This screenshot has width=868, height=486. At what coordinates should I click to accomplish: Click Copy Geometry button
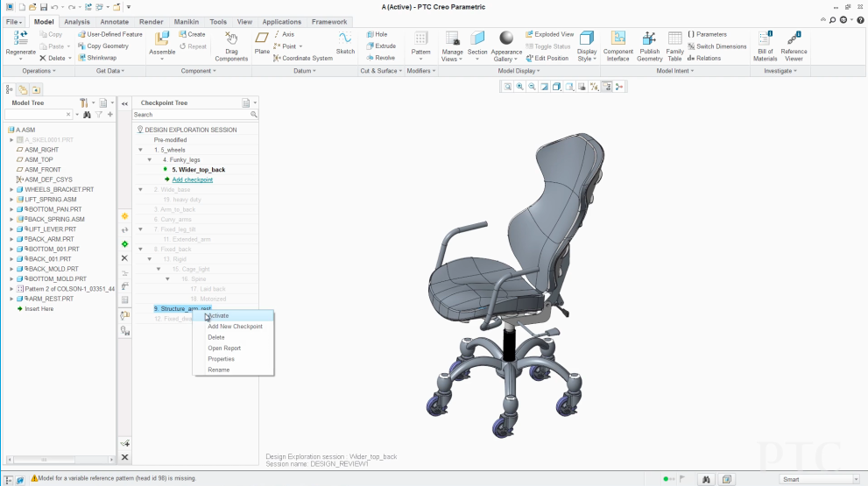[x=103, y=46]
